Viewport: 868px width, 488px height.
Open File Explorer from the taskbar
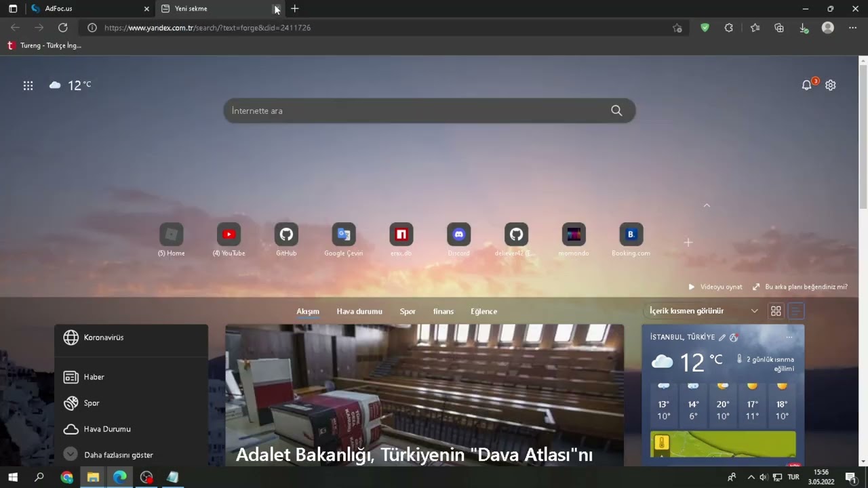[93, 477]
